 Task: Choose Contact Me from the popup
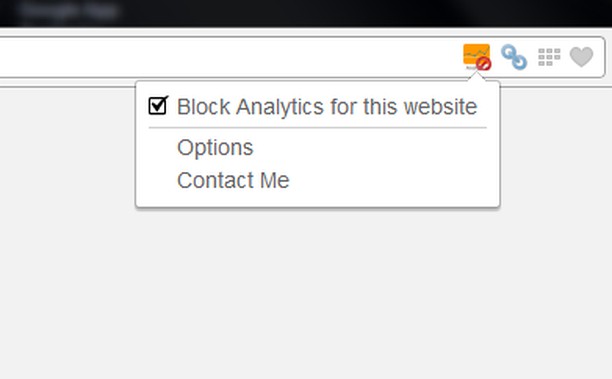[233, 180]
